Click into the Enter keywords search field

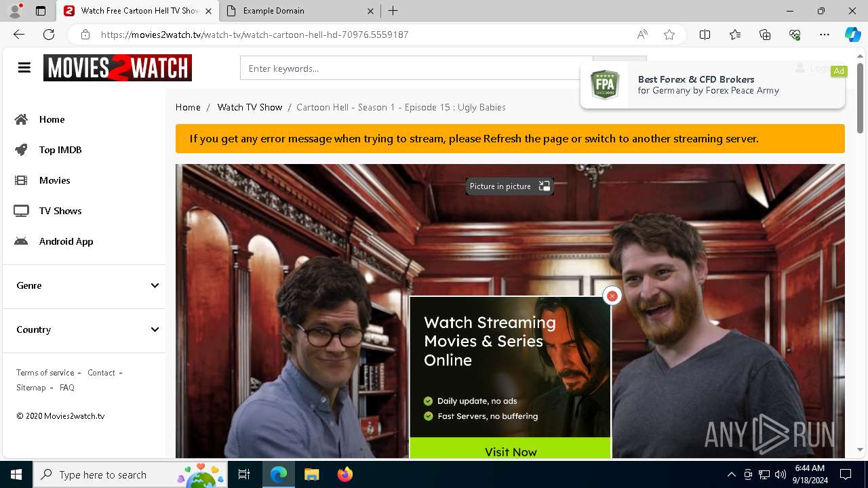[x=416, y=68]
